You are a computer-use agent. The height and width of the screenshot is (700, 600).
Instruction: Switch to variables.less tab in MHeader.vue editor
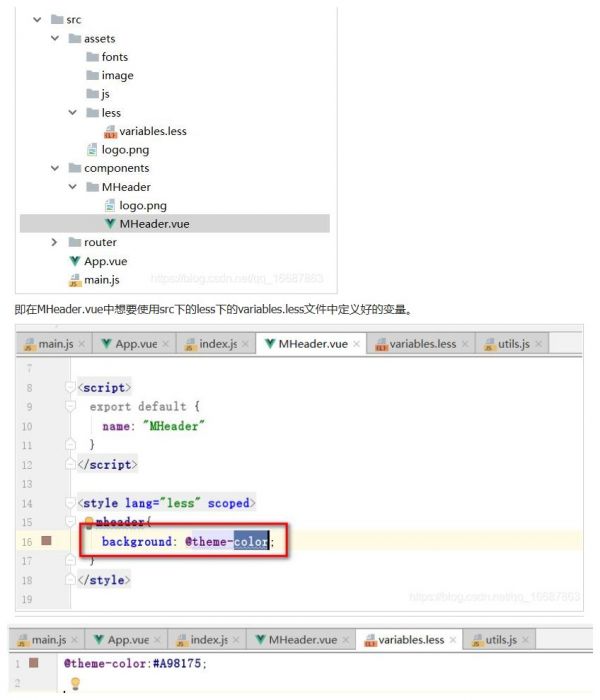[423, 344]
